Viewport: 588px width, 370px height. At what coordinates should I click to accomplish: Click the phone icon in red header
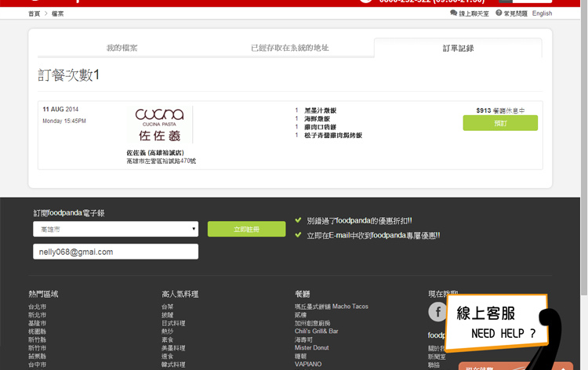point(365,2)
